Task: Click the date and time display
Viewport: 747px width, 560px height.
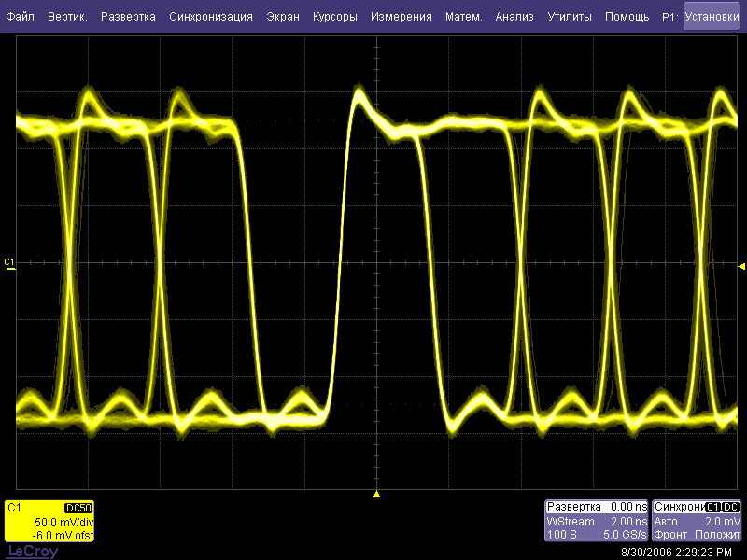Action: coord(675,552)
